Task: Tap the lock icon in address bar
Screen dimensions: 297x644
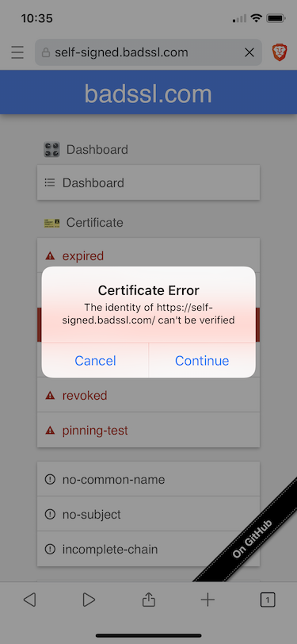Action: pyautogui.click(x=46, y=52)
